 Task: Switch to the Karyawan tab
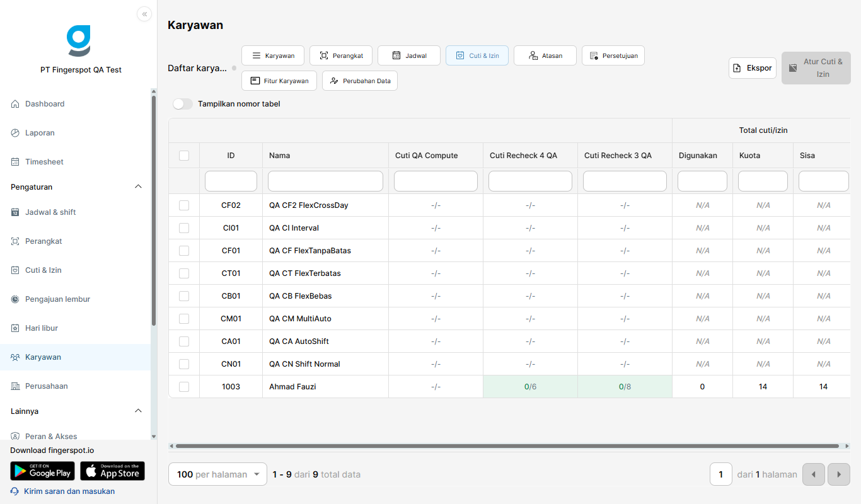click(273, 55)
